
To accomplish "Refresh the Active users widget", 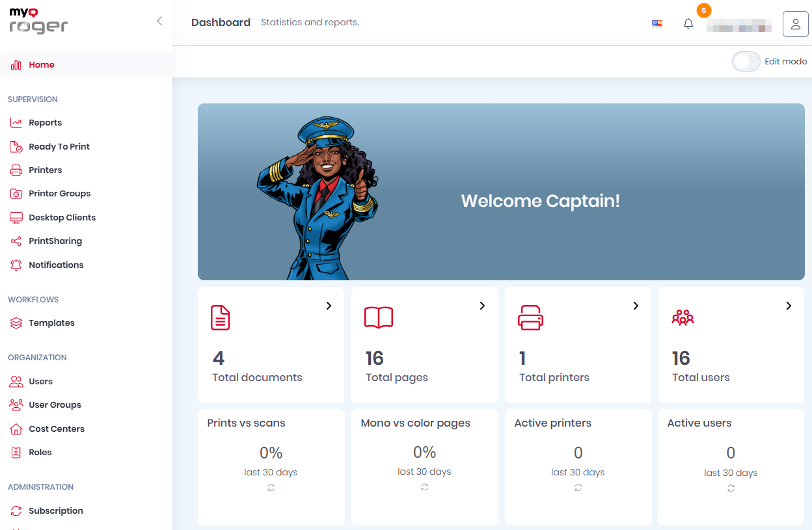I will (x=731, y=488).
